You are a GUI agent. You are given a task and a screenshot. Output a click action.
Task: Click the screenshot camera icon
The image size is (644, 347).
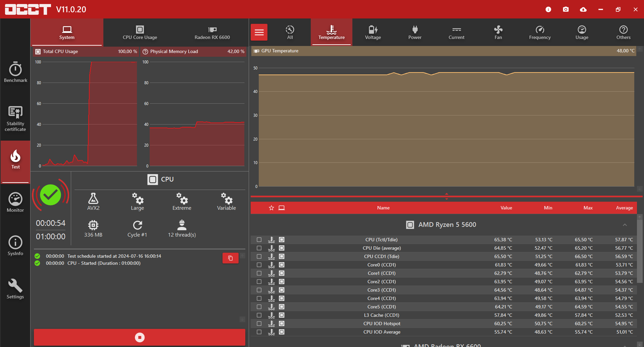click(566, 9)
